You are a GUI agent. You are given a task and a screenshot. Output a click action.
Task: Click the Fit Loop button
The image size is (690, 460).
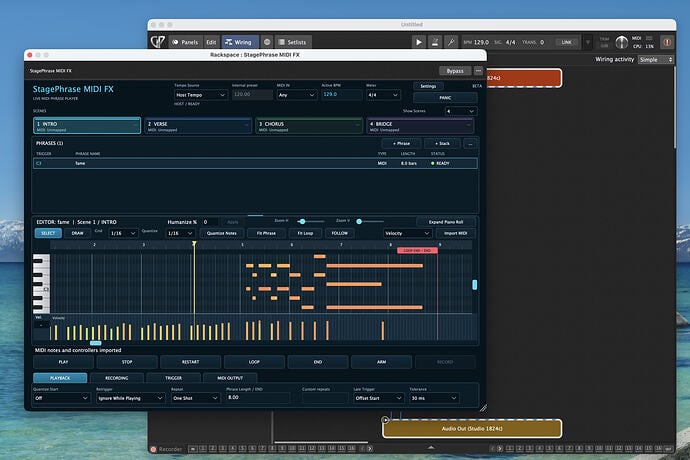305,233
